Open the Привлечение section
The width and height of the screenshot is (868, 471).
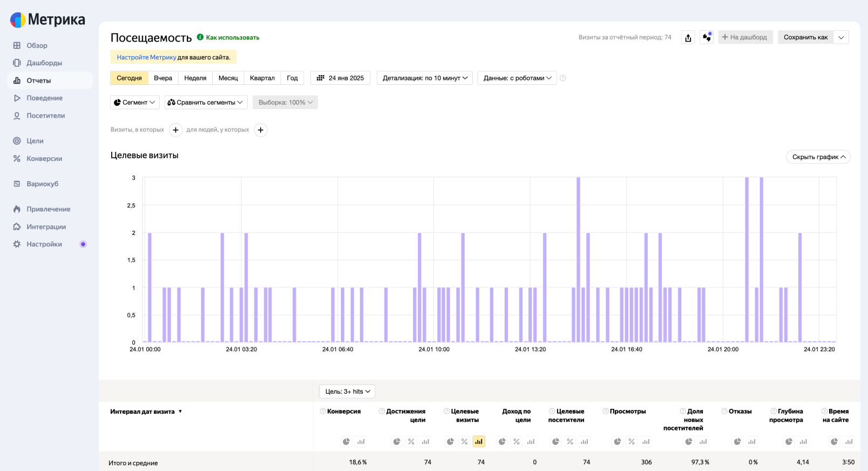(x=48, y=209)
